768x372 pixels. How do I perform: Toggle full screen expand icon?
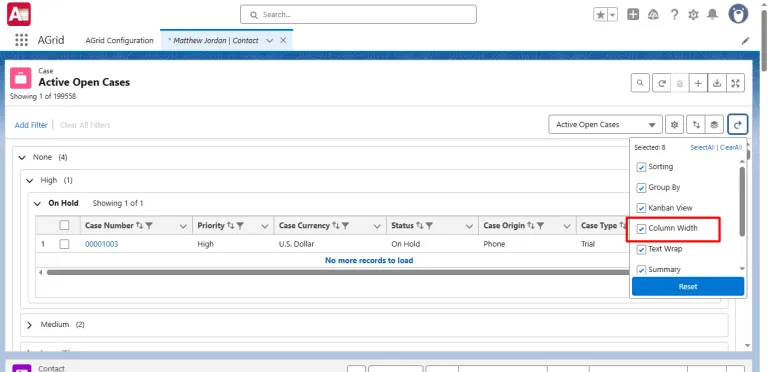tap(735, 83)
